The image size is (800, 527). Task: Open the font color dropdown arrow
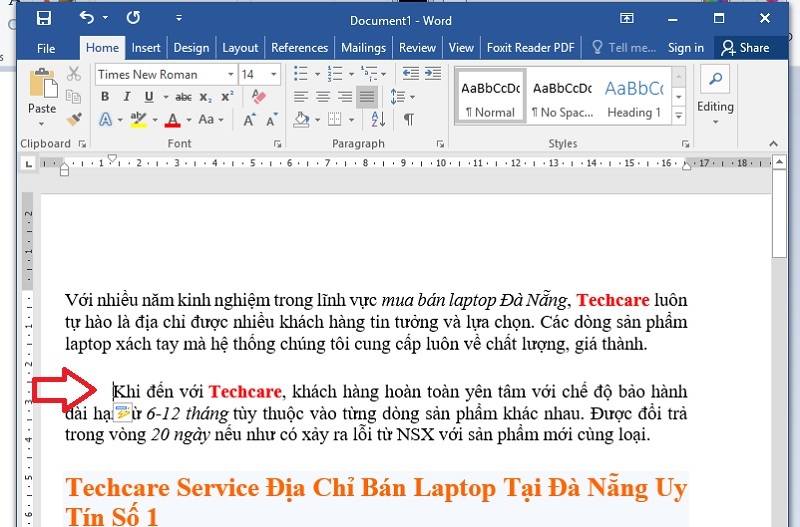[x=189, y=120]
